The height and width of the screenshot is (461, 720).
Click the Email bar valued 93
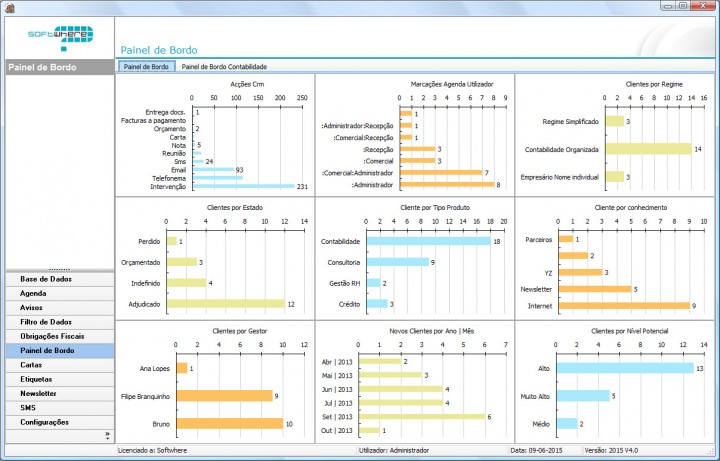tap(214, 170)
